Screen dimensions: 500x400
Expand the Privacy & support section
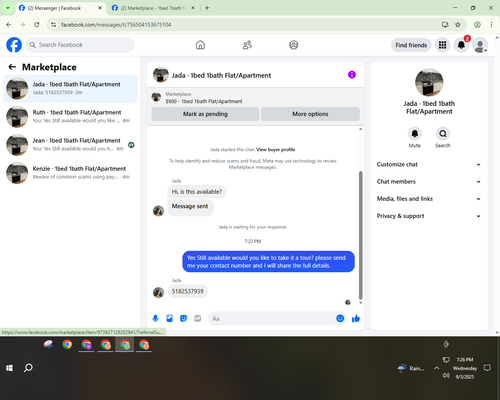(x=429, y=216)
